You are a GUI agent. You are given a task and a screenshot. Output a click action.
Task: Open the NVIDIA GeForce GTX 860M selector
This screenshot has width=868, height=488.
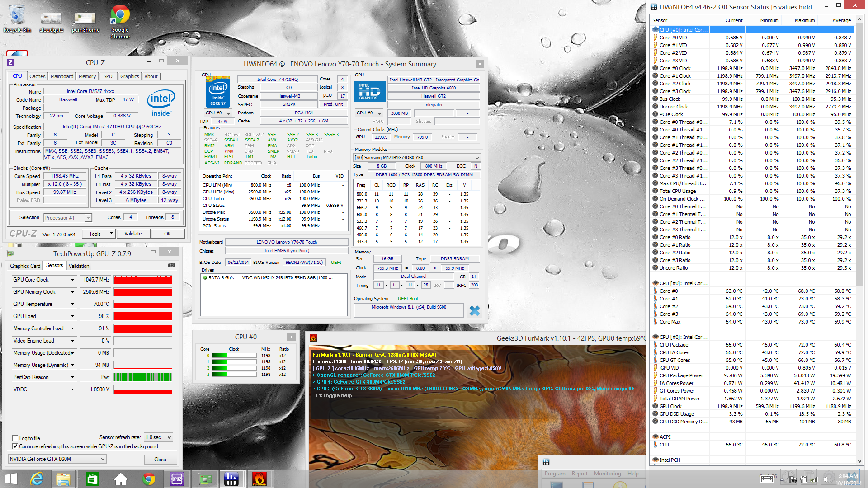click(x=57, y=459)
